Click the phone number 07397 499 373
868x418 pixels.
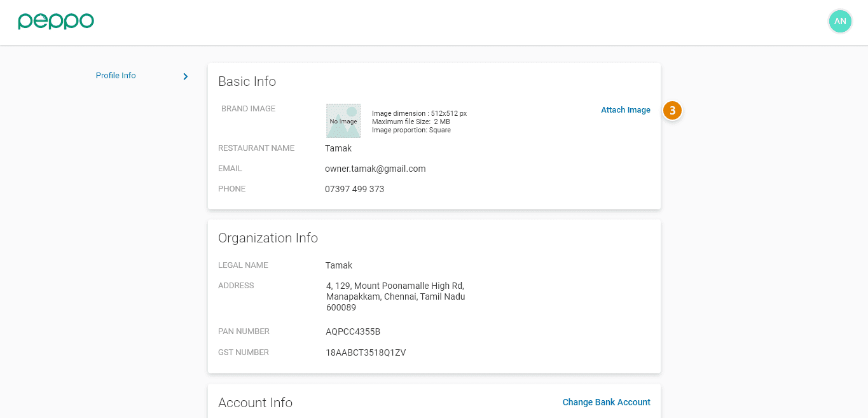pyautogui.click(x=354, y=189)
